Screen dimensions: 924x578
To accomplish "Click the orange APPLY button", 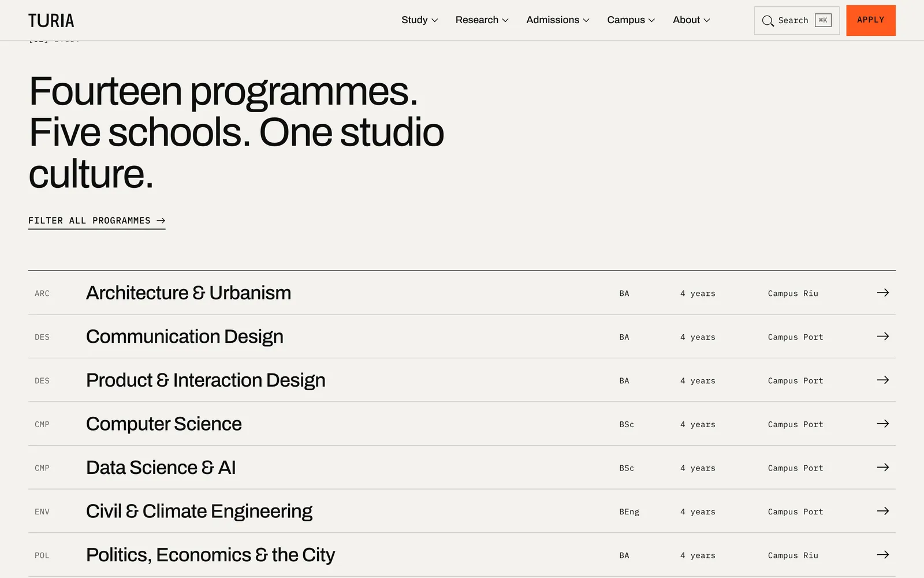I will click(870, 20).
